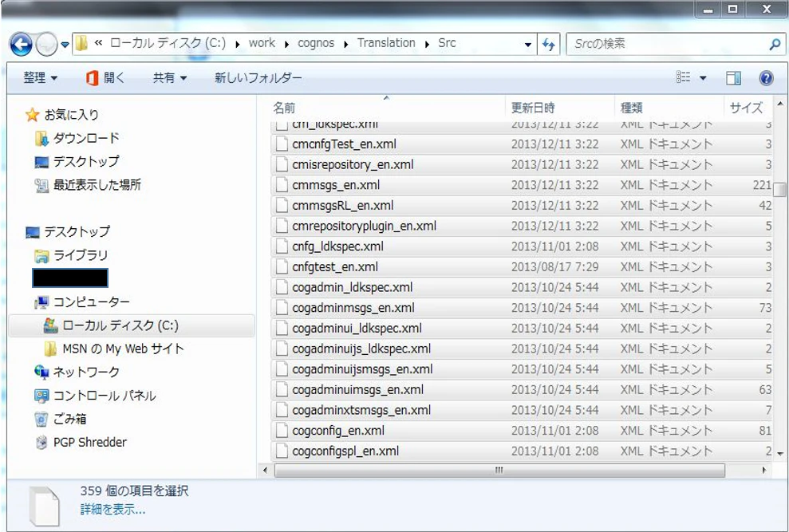Focus the Srcの検索 search field
The image size is (789, 532).
675,45
